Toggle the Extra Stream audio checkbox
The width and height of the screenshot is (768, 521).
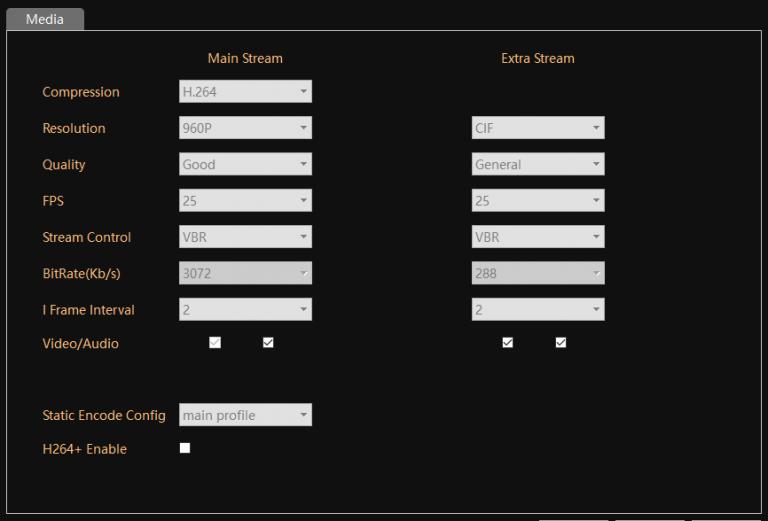tap(561, 343)
